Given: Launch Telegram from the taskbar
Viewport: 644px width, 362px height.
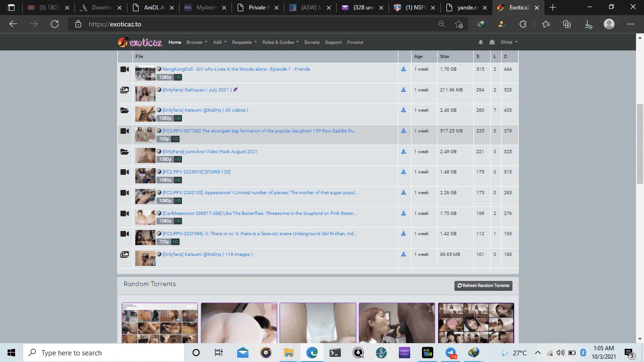Looking at the screenshot, I should coord(451,353).
